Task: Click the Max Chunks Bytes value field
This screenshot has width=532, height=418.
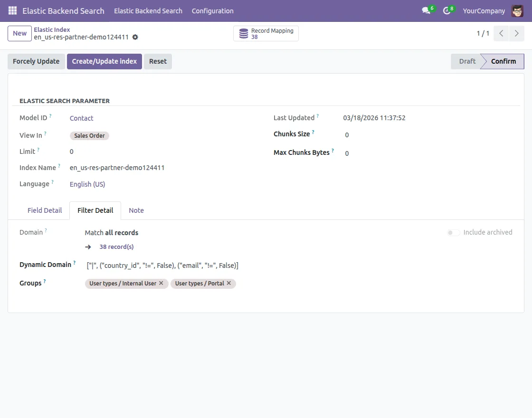Action: 347,153
